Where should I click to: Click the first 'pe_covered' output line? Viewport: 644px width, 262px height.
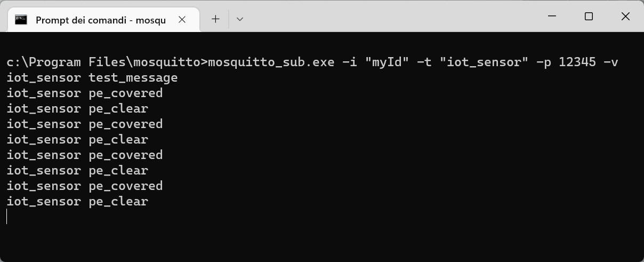84,93
